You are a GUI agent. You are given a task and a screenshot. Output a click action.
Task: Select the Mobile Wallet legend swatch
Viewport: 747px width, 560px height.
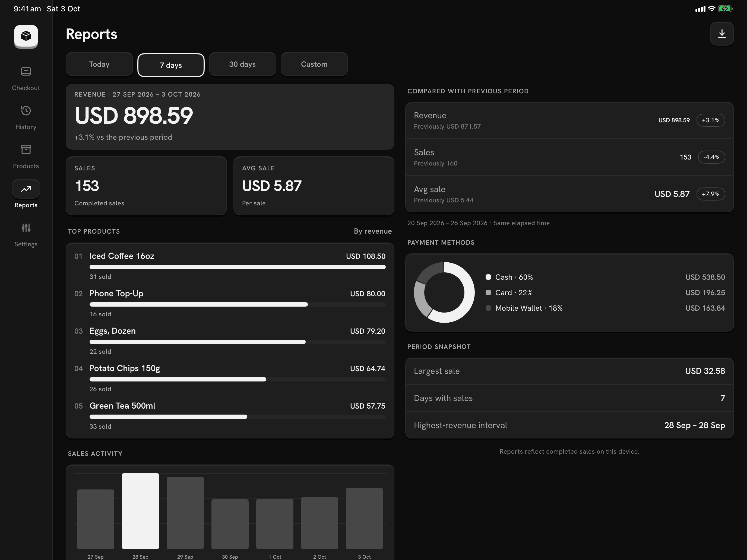point(488,308)
